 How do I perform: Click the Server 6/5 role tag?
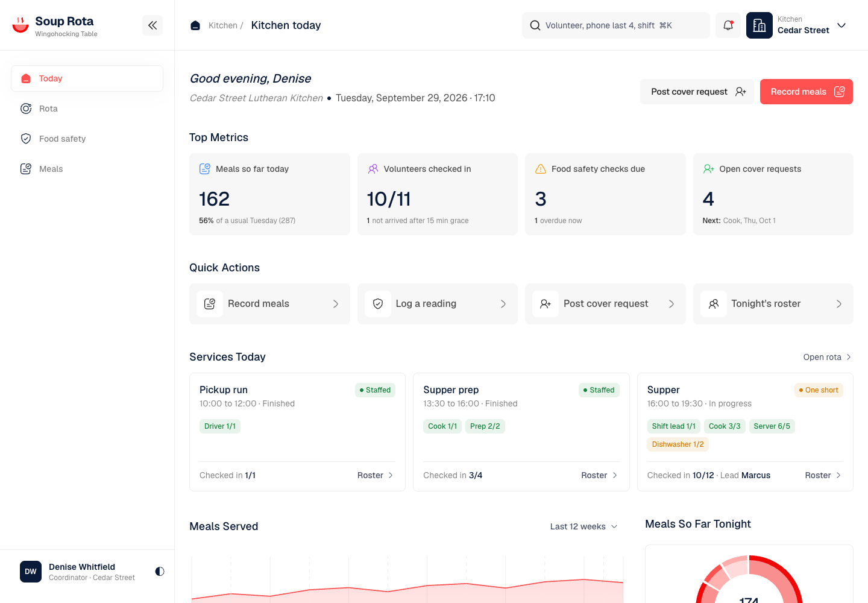coord(772,426)
